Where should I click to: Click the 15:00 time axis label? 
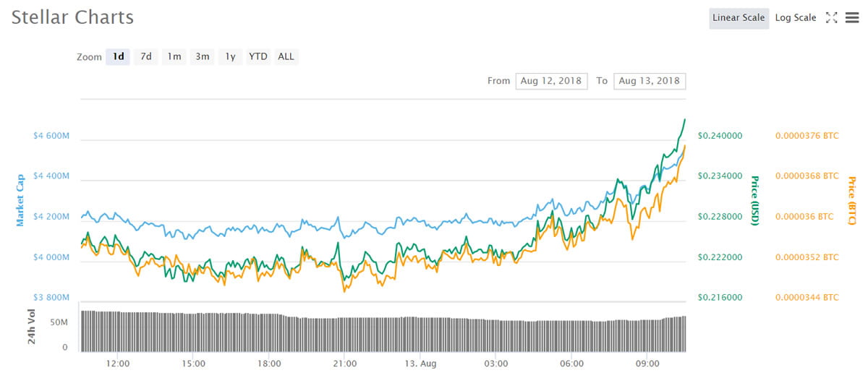click(194, 363)
